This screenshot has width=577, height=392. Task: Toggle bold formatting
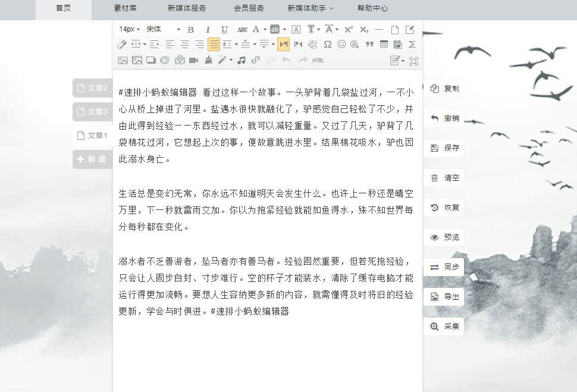click(x=190, y=29)
